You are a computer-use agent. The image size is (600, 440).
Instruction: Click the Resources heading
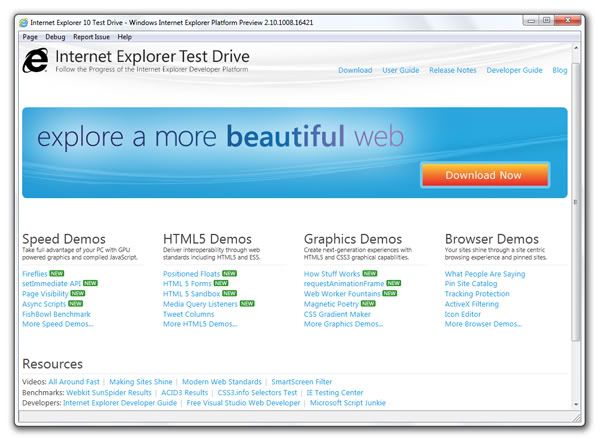click(52, 364)
